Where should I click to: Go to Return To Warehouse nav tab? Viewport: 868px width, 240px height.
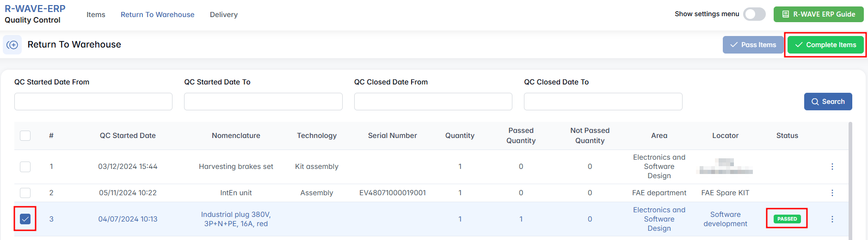point(157,15)
